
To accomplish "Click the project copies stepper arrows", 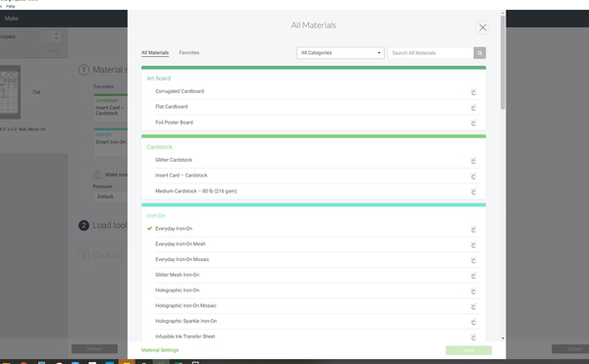I will click(x=56, y=36).
